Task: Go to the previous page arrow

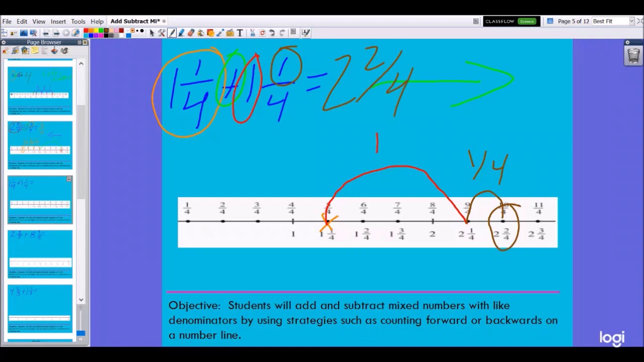Action: [x=46, y=33]
